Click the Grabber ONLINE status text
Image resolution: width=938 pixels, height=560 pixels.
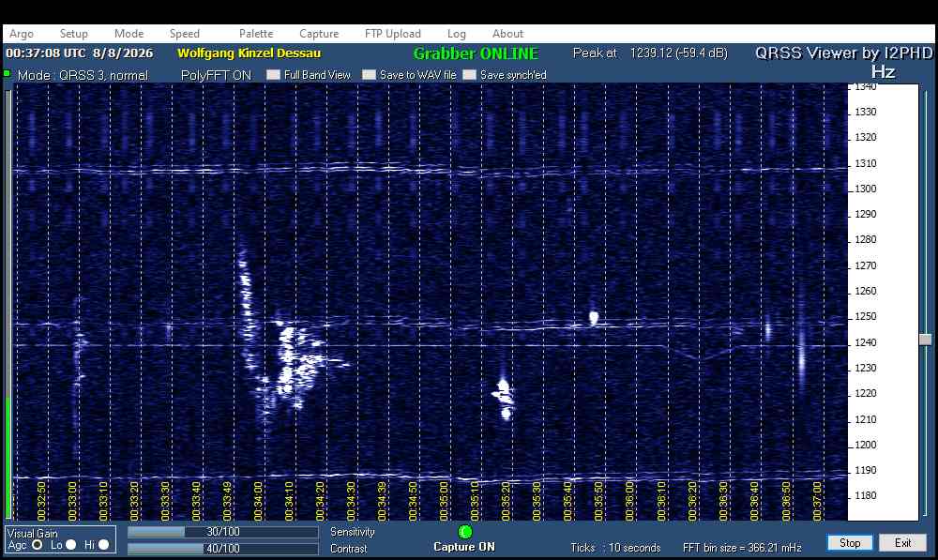(476, 53)
